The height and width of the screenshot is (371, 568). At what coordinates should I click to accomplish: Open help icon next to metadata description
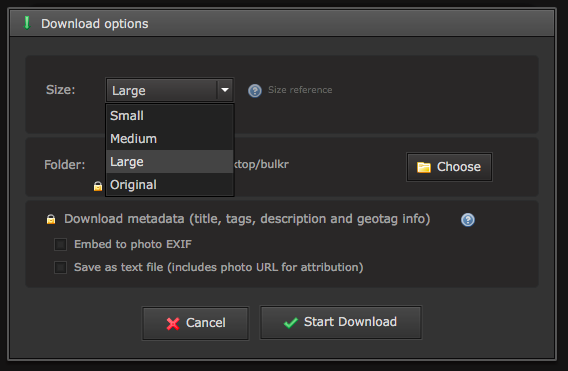[x=468, y=220]
